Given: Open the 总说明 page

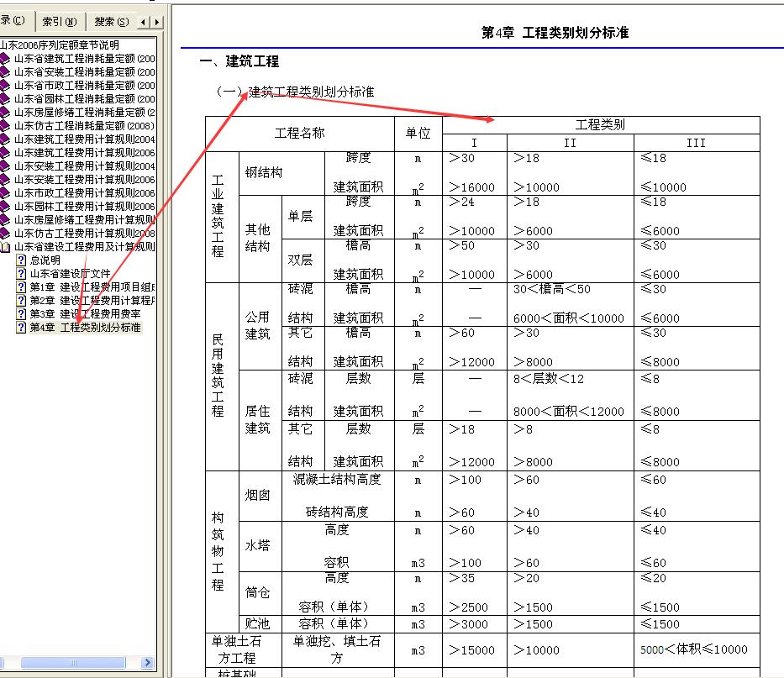Looking at the screenshot, I should point(45,260).
